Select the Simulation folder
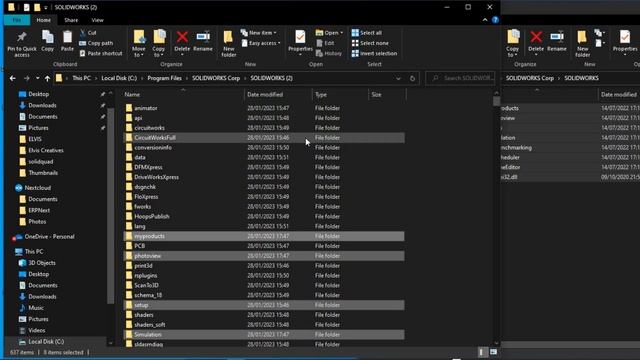Viewport: 640px width, 360px height. pyautogui.click(x=264, y=335)
